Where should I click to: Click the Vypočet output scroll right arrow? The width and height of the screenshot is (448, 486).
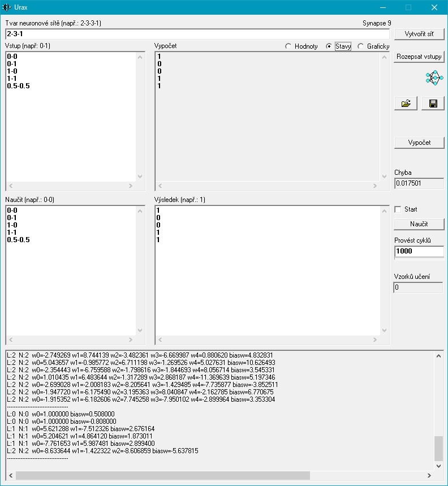tap(375, 186)
